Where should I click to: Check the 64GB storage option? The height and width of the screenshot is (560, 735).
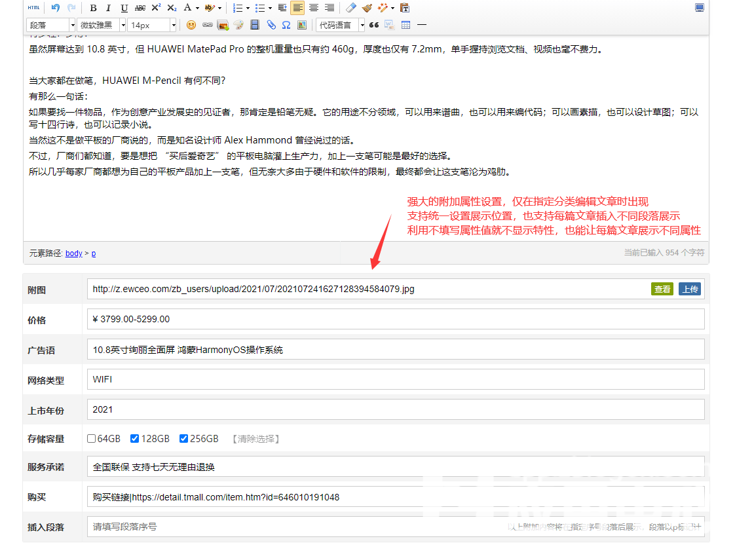coord(92,439)
